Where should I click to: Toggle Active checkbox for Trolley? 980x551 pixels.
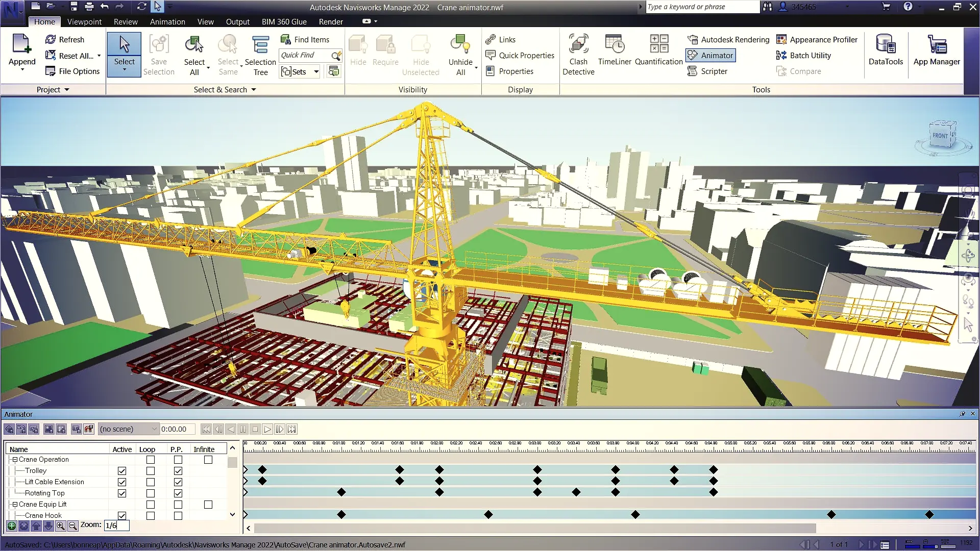[122, 471]
